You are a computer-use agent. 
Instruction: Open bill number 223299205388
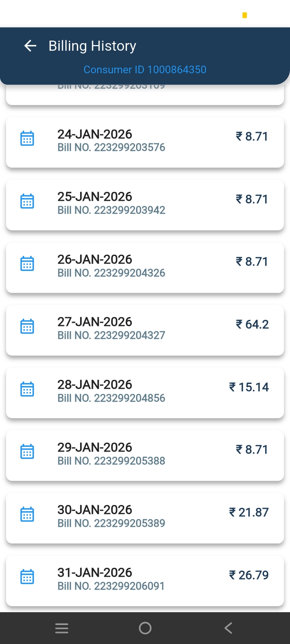111,461
